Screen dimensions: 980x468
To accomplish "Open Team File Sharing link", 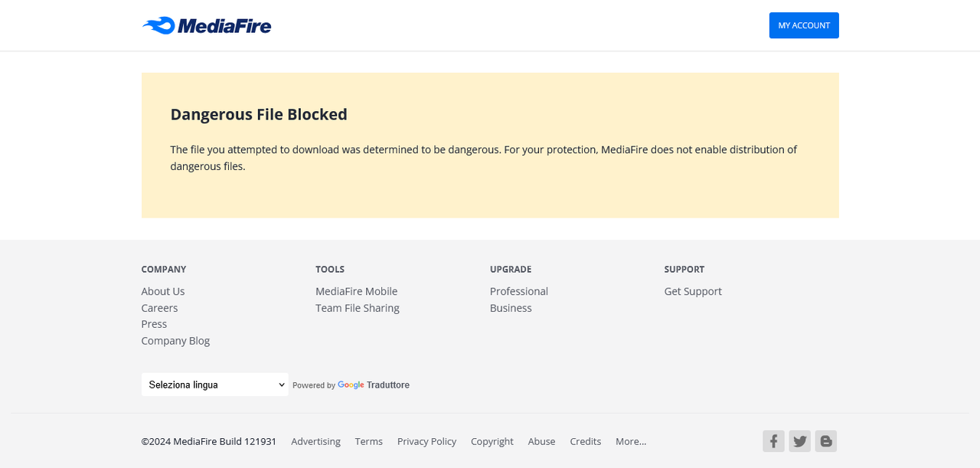I will coord(358,308).
